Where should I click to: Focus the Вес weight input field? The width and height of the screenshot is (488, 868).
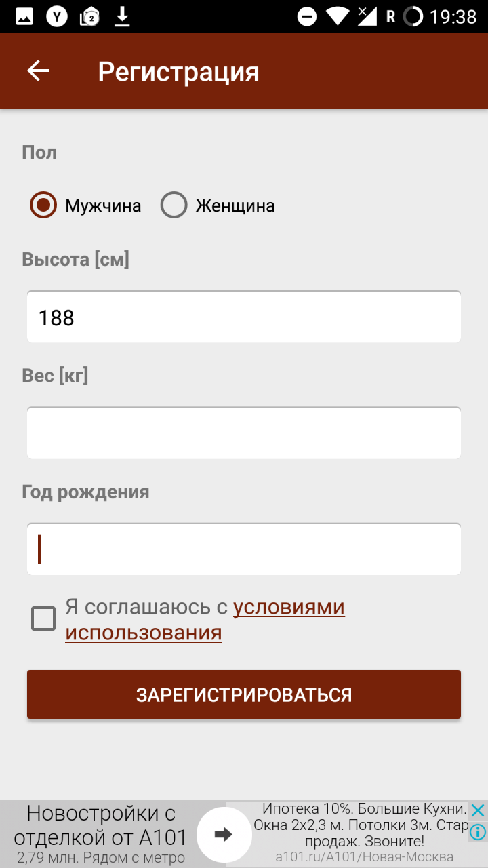(x=244, y=433)
